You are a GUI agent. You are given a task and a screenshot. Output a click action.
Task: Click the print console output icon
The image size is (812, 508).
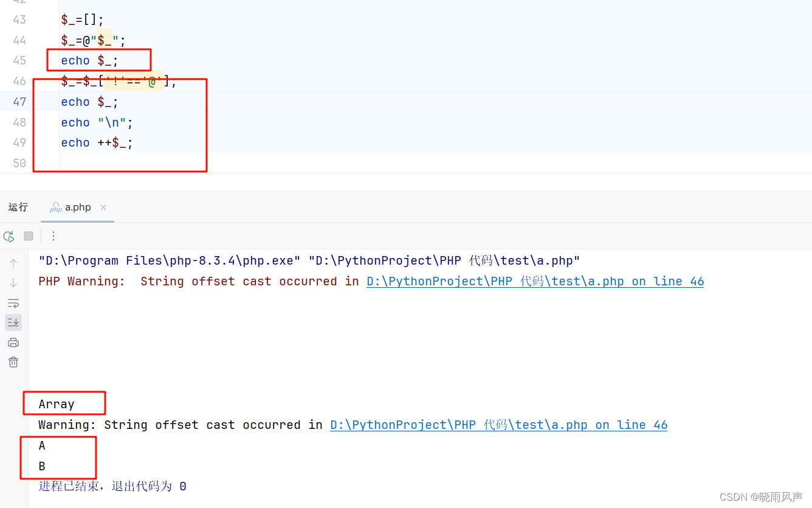coord(13,343)
